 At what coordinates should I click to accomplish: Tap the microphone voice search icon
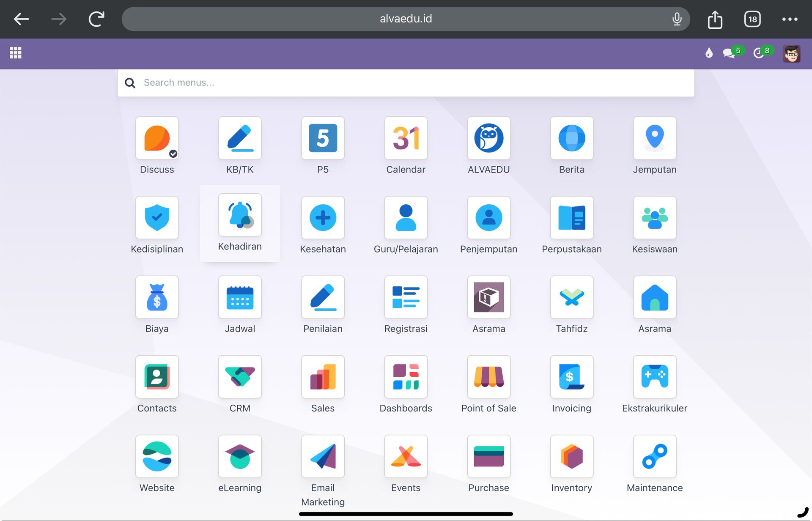[677, 19]
